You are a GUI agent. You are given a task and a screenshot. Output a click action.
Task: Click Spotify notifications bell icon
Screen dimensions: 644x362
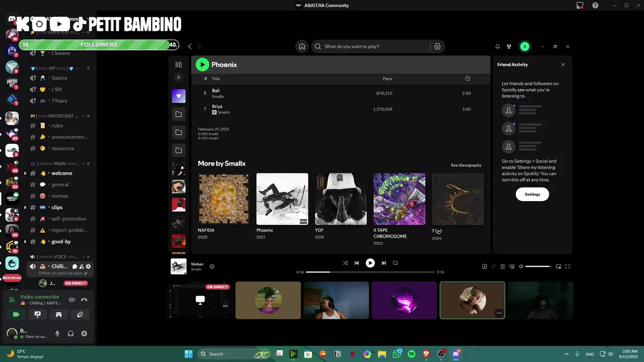click(x=498, y=46)
